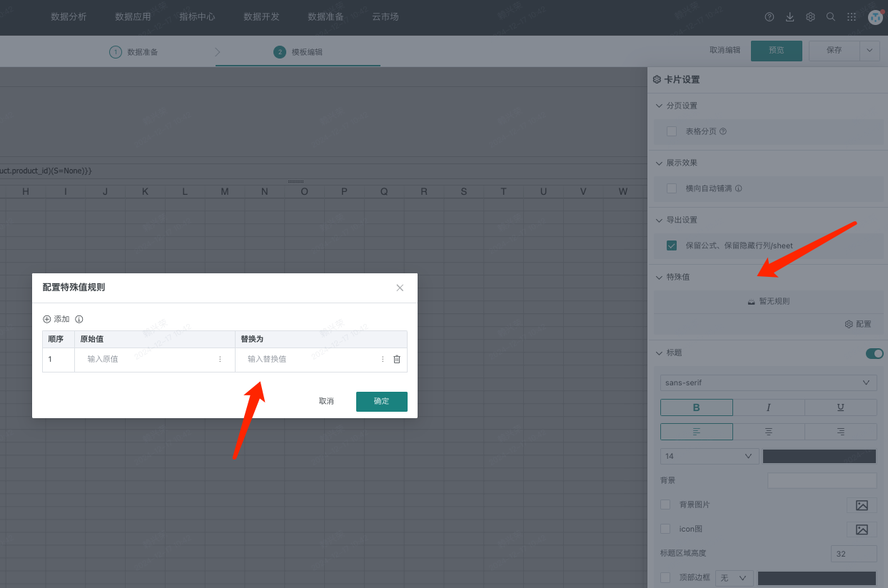Click the 保存 button

pos(834,50)
